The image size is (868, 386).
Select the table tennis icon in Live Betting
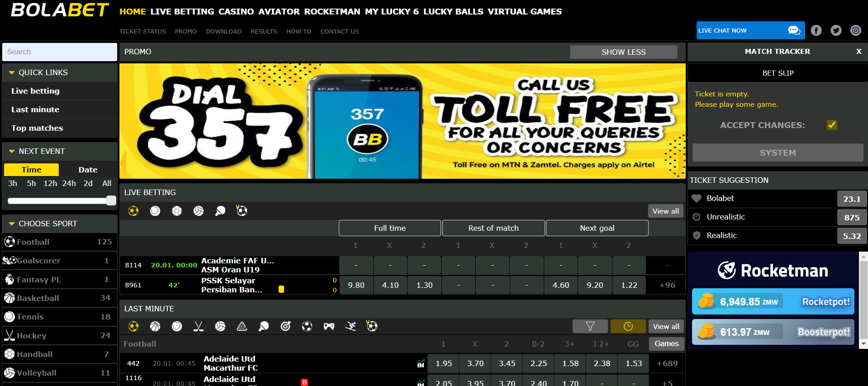pos(220,211)
